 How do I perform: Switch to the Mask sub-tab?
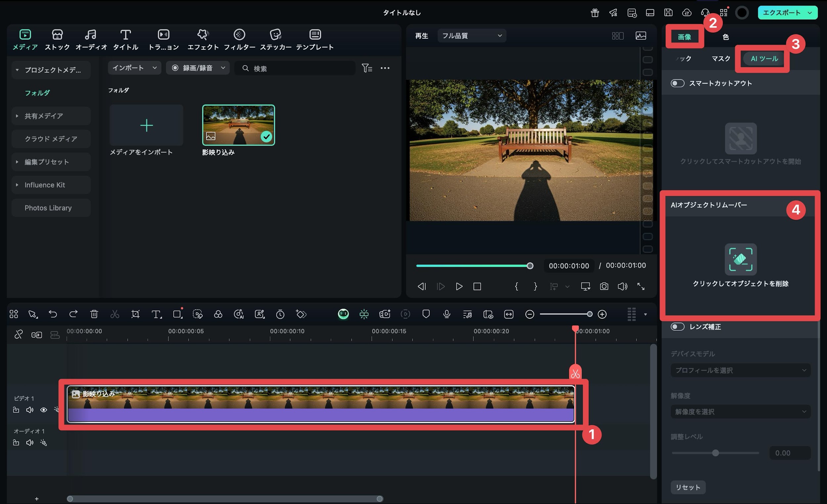721,59
